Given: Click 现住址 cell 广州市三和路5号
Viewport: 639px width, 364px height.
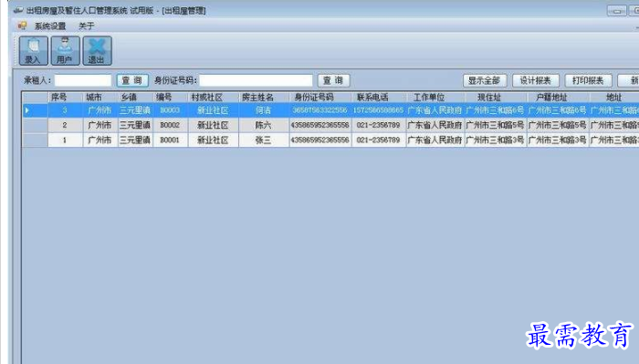Looking at the screenshot, I should click(496, 125).
